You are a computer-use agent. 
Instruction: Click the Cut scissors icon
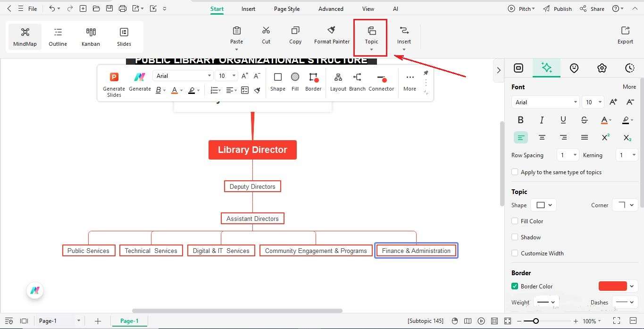coord(266,30)
